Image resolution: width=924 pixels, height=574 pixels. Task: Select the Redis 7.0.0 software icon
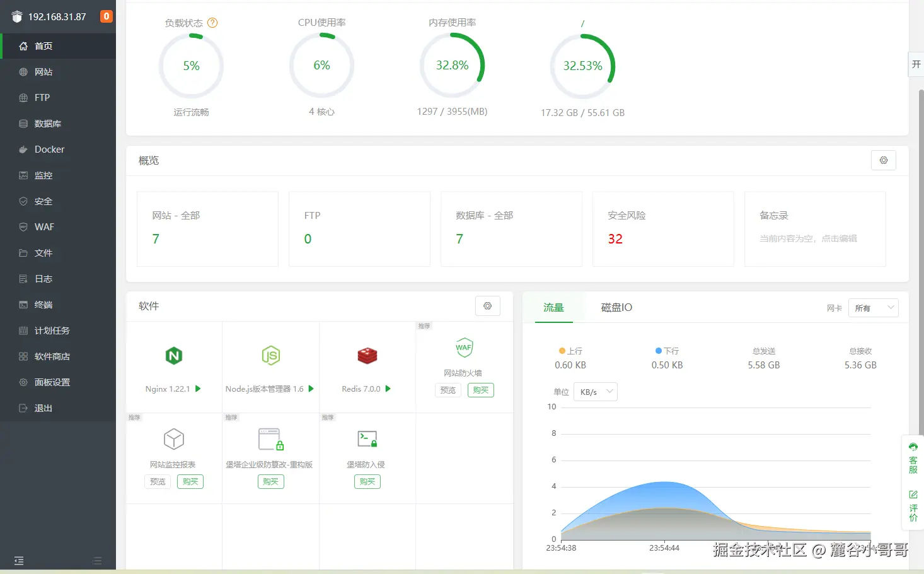click(367, 356)
